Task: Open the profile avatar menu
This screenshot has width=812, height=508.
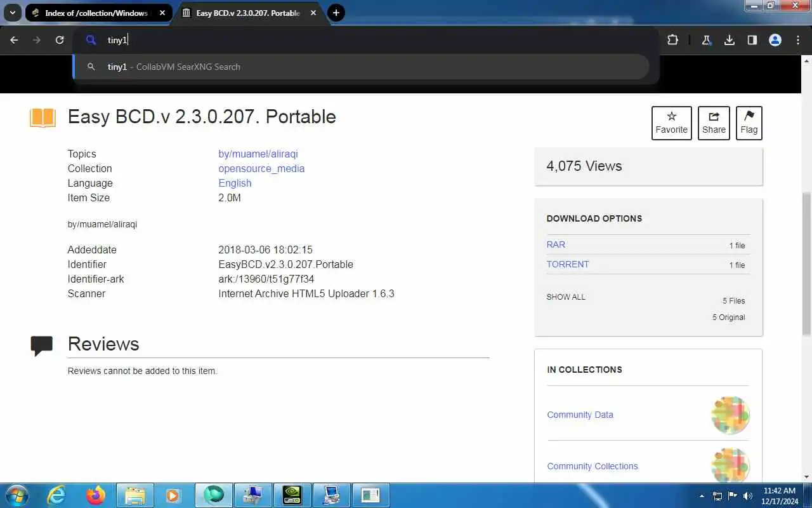Action: tap(775, 40)
